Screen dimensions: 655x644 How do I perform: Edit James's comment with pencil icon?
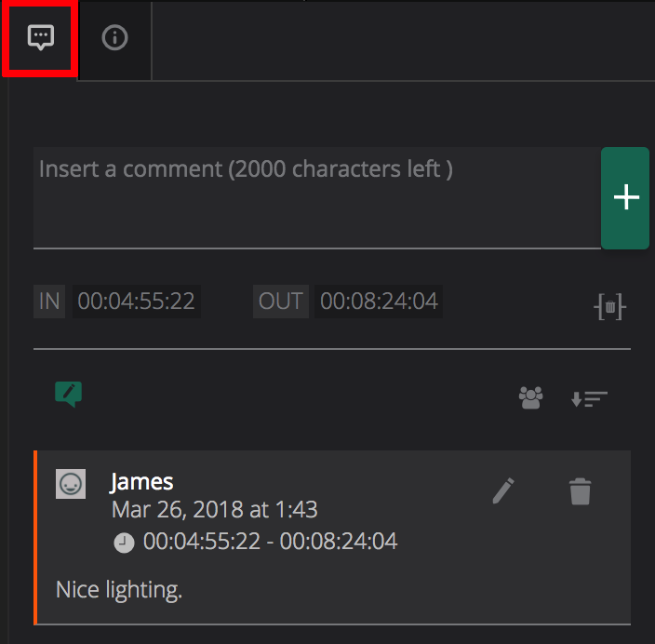[503, 490]
